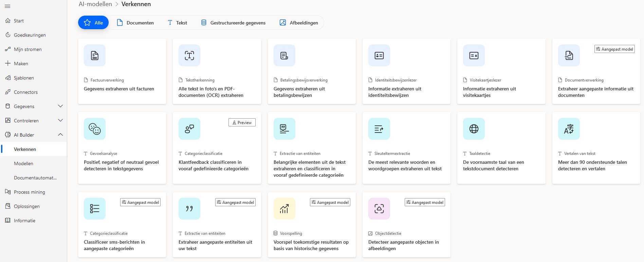Image resolution: width=644 pixels, height=262 pixels.
Task: Open Modellen in the sidebar
Action: point(23,163)
